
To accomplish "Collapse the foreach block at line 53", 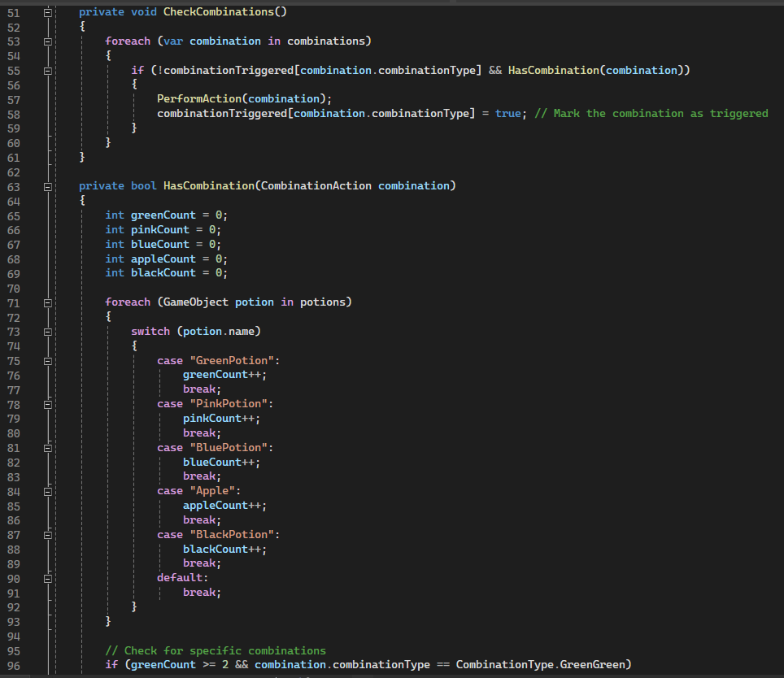I will [48, 42].
